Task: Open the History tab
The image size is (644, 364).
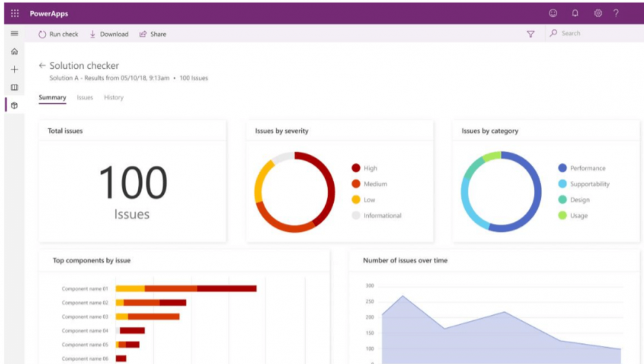Action: pyautogui.click(x=113, y=98)
